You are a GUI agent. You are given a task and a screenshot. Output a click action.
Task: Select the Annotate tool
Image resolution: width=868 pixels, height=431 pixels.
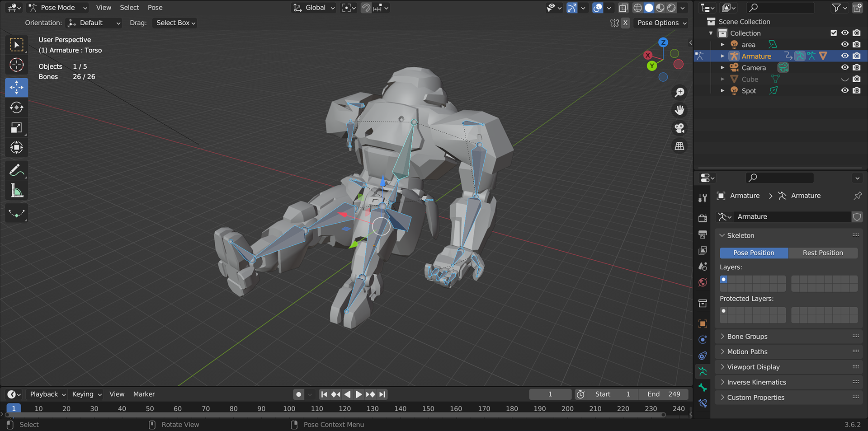tap(17, 171)
